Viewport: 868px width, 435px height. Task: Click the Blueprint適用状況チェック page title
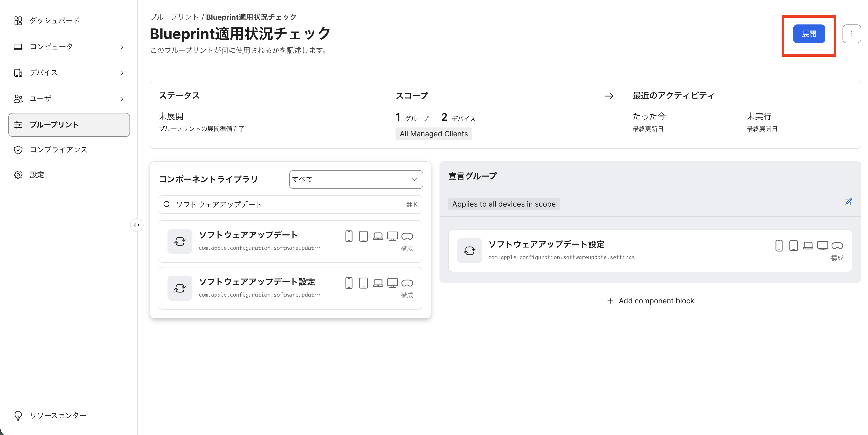coord(240,34)
